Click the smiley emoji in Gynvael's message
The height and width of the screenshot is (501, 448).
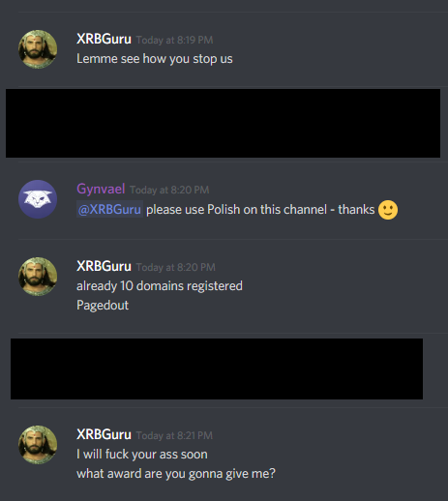pos(388,210)
